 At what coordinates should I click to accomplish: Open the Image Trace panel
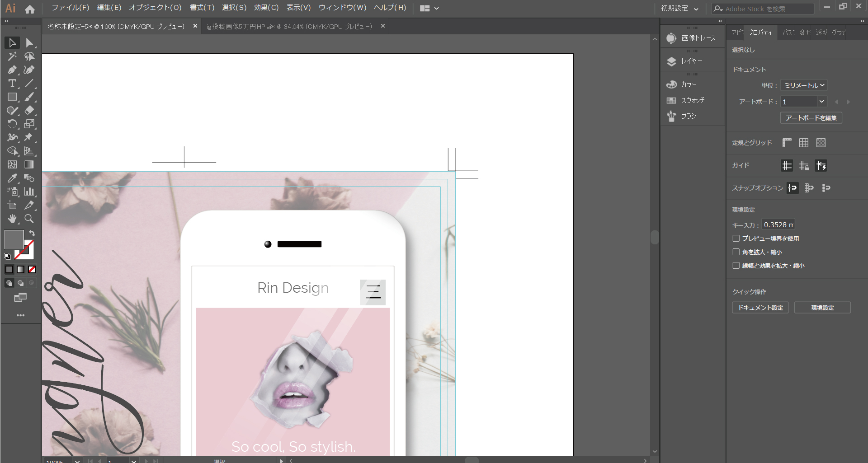(x=692, y=38)
